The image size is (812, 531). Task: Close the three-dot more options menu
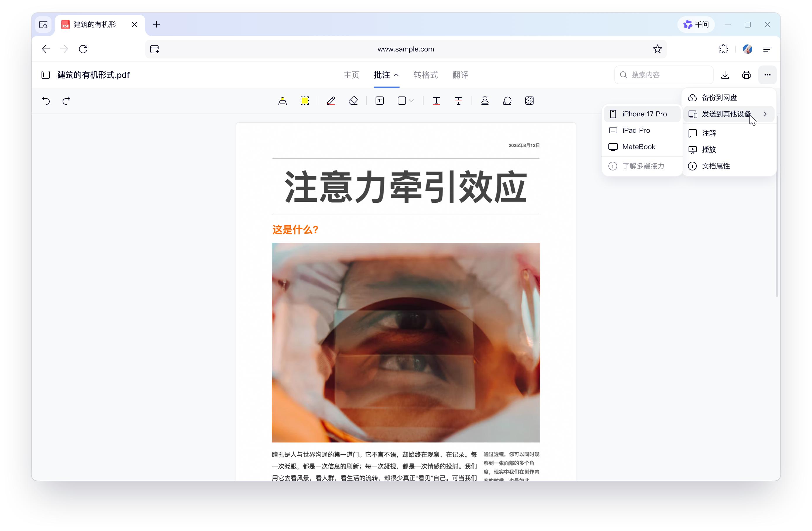pyautogui.click(x=768, y=75)
